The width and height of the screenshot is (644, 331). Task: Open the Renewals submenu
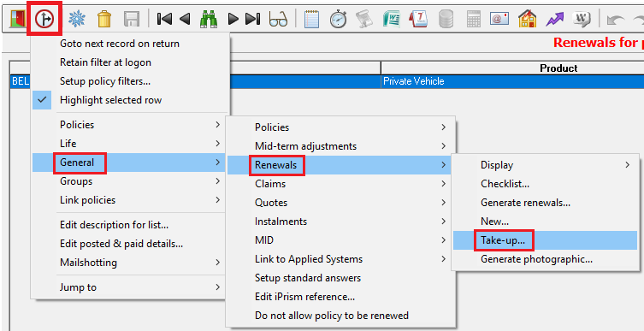click(x=340, y=165)
